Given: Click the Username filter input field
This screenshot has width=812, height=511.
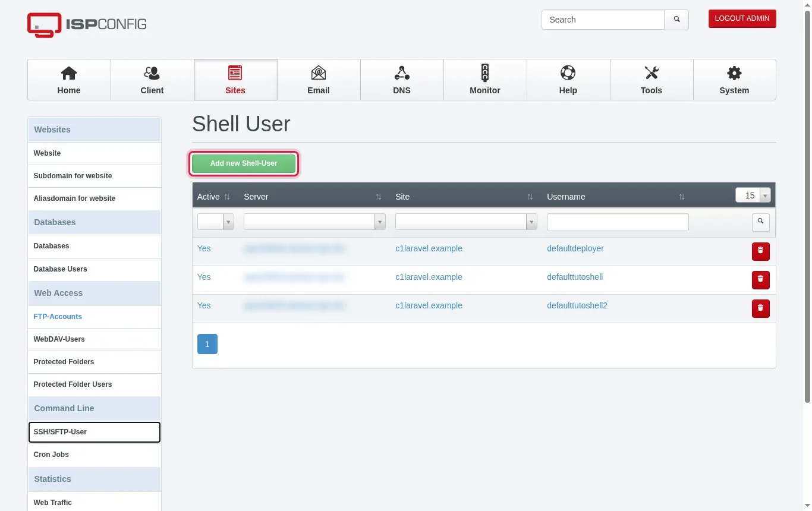Looking at the screenshot, I should coord(618,222).
